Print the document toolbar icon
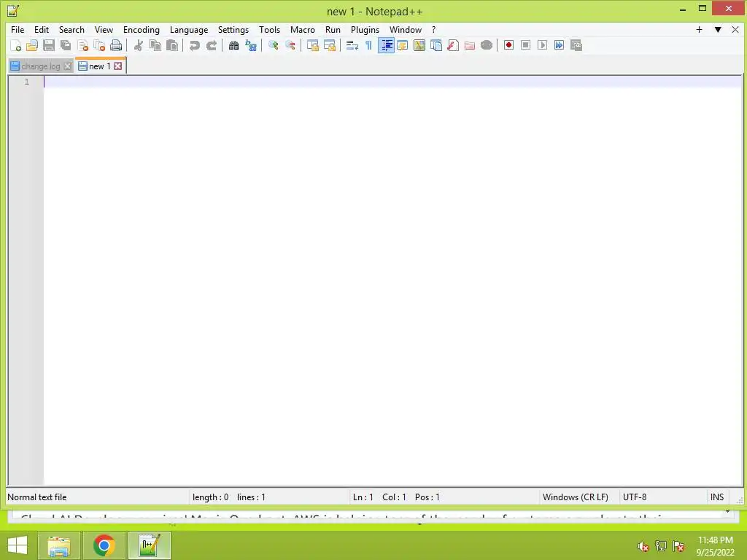This screenshot has width=747, height=560. click(116, 45)
